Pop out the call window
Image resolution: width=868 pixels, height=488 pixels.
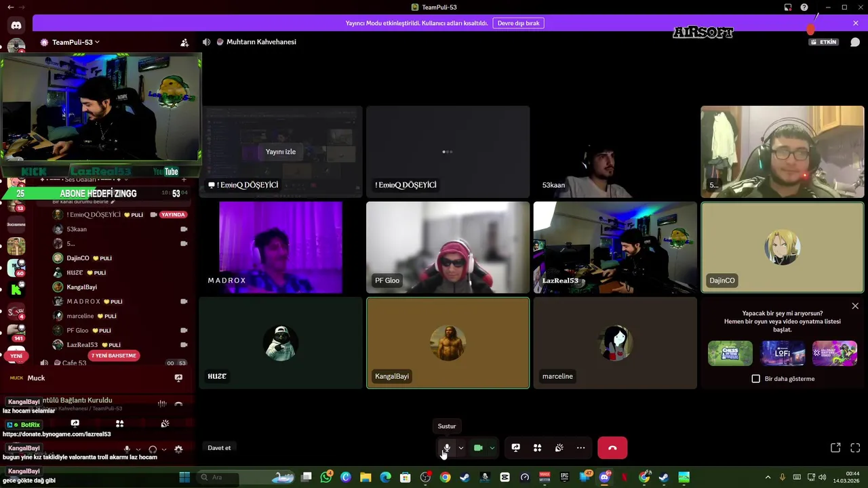tap(835, 448)
